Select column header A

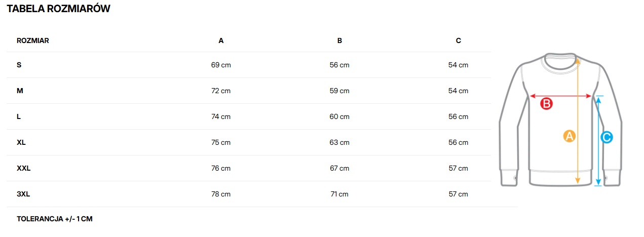click(x=221, y=41)
